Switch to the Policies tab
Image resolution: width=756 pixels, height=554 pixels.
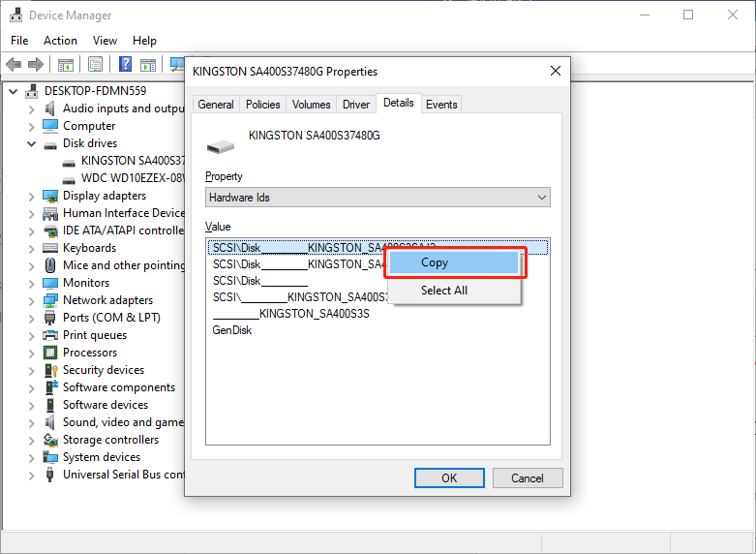pyautogui.click(x=262, y=105)
